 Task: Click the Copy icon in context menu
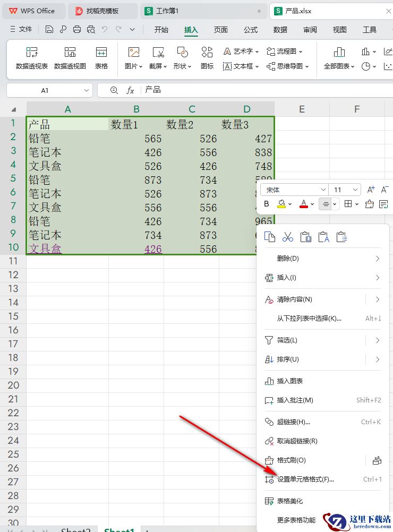tap(269, 237)
